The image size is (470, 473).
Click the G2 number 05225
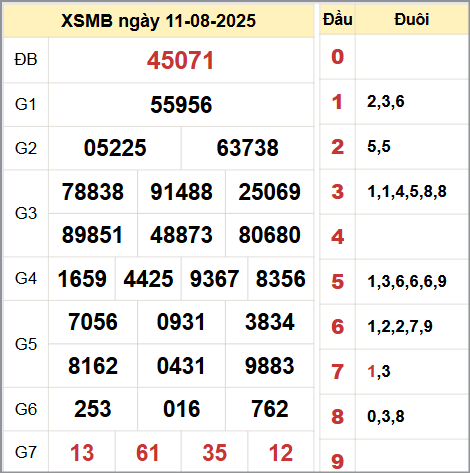coord(115,148)
